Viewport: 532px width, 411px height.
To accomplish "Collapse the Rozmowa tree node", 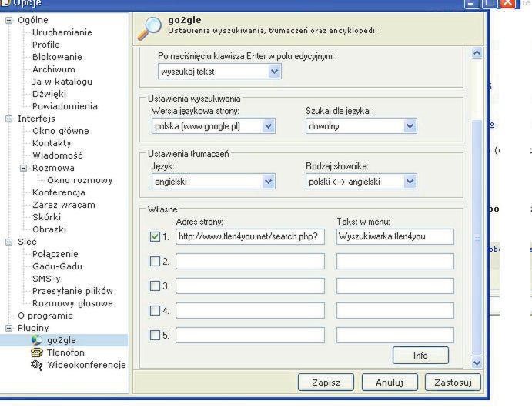I will click(x=23, y=169).
